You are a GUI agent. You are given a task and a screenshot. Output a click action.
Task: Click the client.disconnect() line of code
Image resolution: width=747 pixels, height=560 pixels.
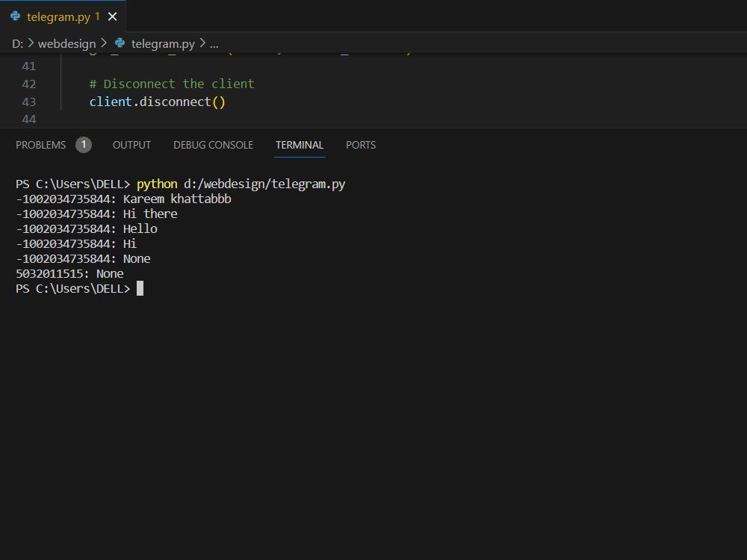pyautogui.click(x=157, y=102)
